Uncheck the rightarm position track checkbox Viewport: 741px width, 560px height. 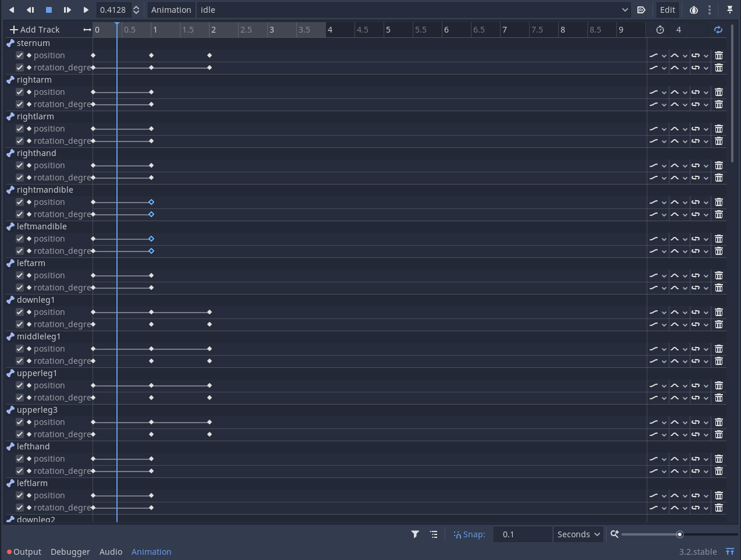pyautogui.click(x=19, y=91)
